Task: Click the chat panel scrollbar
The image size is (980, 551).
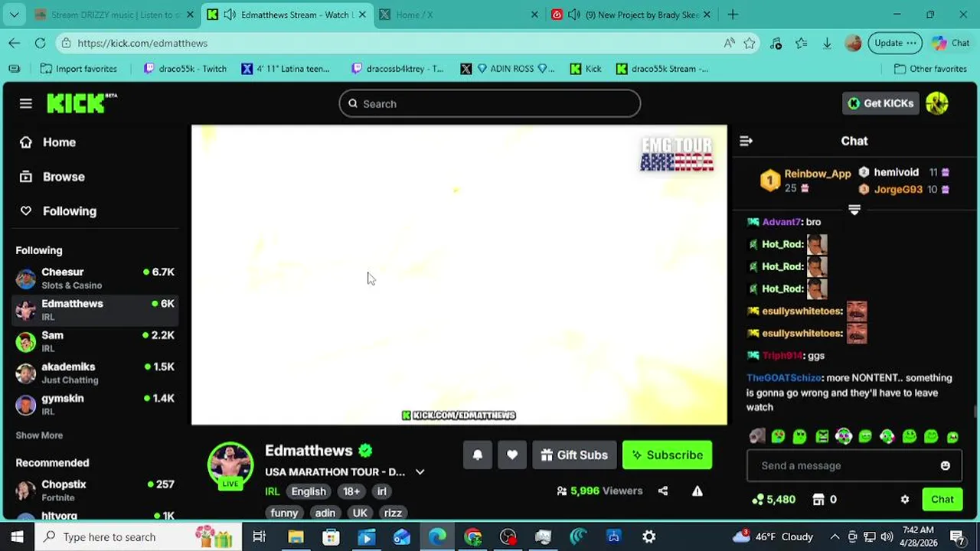Action: 975,411
